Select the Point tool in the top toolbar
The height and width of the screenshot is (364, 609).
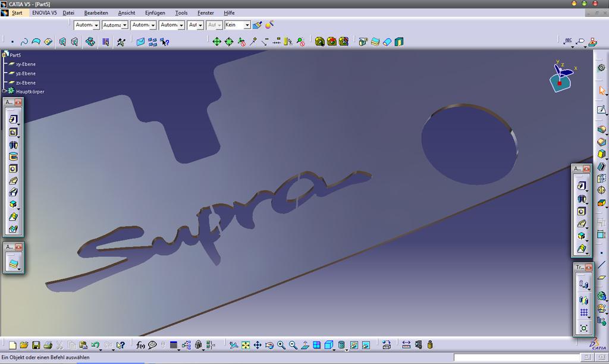12,42
